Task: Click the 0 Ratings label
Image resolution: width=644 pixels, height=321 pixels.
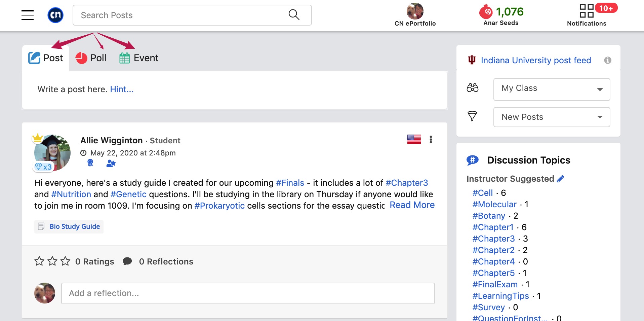Action: 95,261
